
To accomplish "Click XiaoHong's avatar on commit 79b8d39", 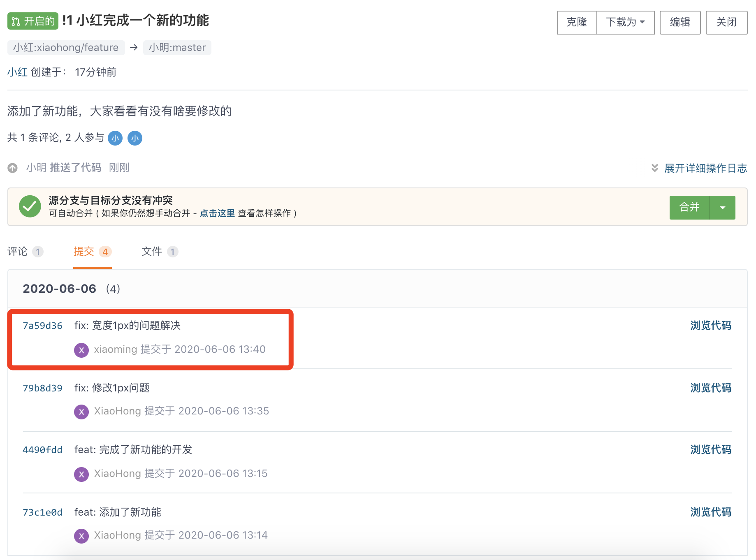I will coord(81,412).
